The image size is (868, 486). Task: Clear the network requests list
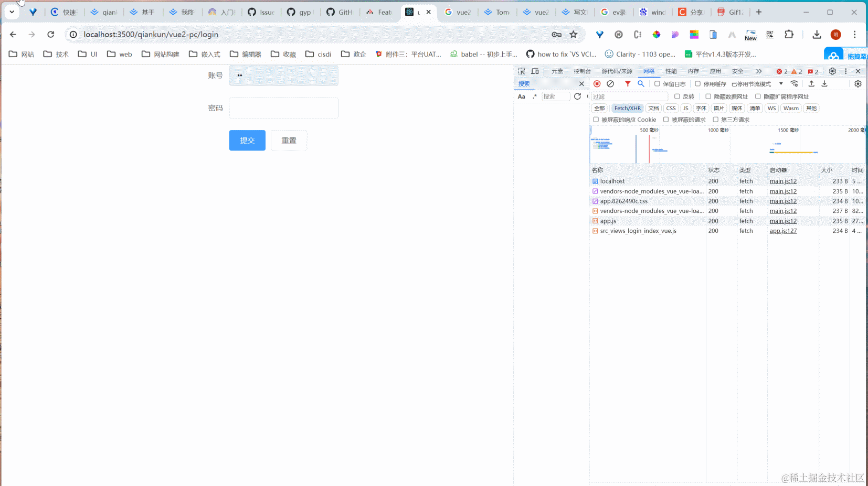610,83
